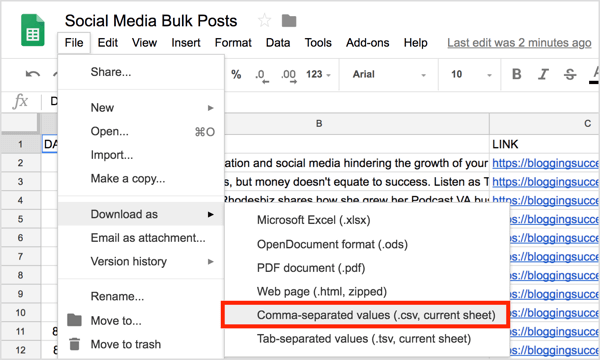Click Last edit was 2 minutes ago link
Image resolution: width=600 pixels, height=360 pixels.
pos(519,42)
